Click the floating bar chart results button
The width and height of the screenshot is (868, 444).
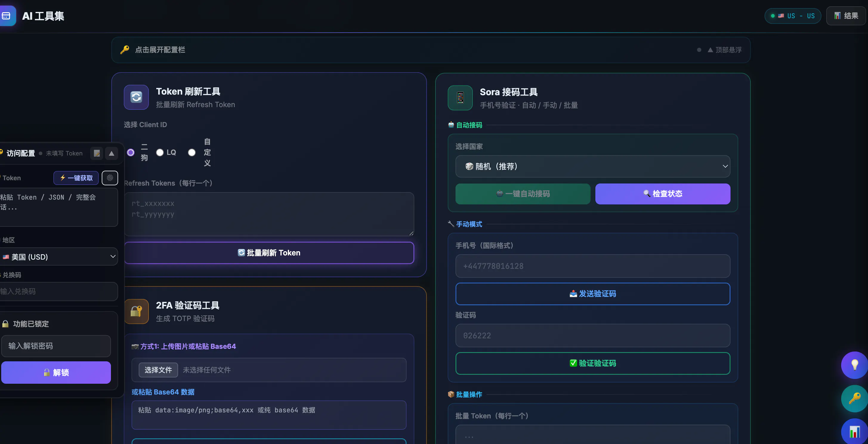tap(855, 431)
